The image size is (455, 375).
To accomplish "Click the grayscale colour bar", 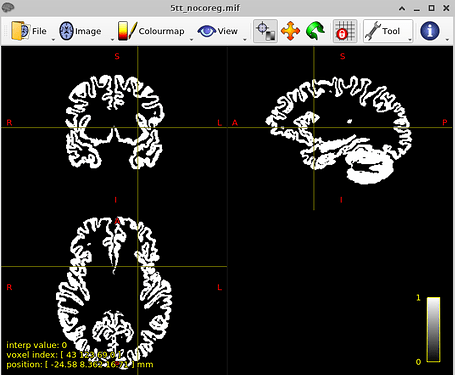I will tap(433, 329).
